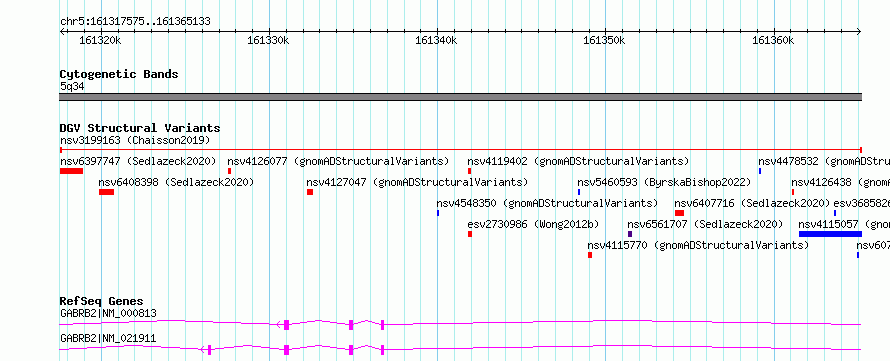Select the nsv4548350 blue variant marker

click(x=438, y=213)
